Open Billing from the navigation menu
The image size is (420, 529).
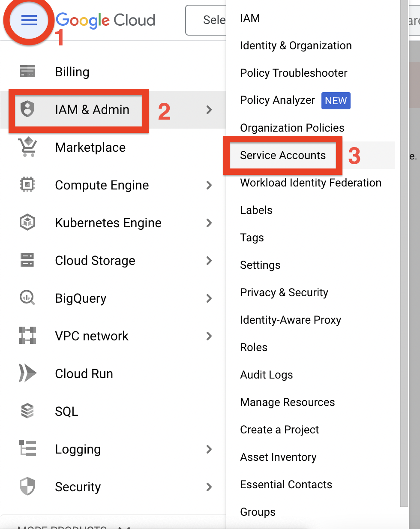point(72,72)
